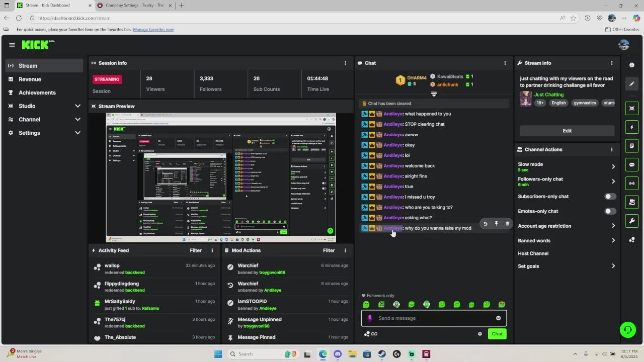
Task: Open Chat panel three-dot options
Action: point(505,63)
